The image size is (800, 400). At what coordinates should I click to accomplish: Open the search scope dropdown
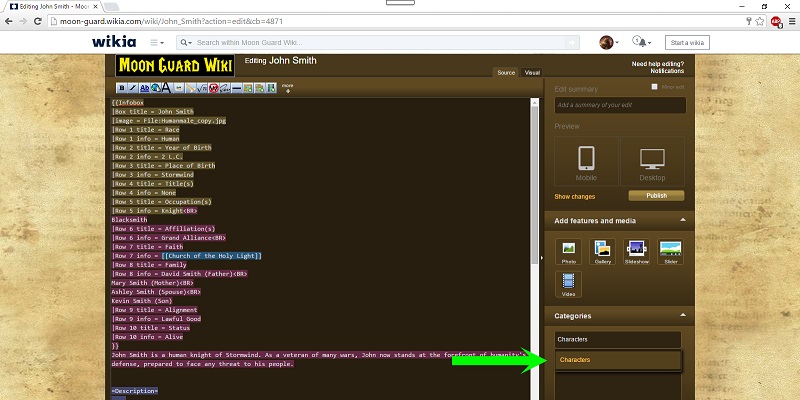pyautogui.click(x=186, y=42)
